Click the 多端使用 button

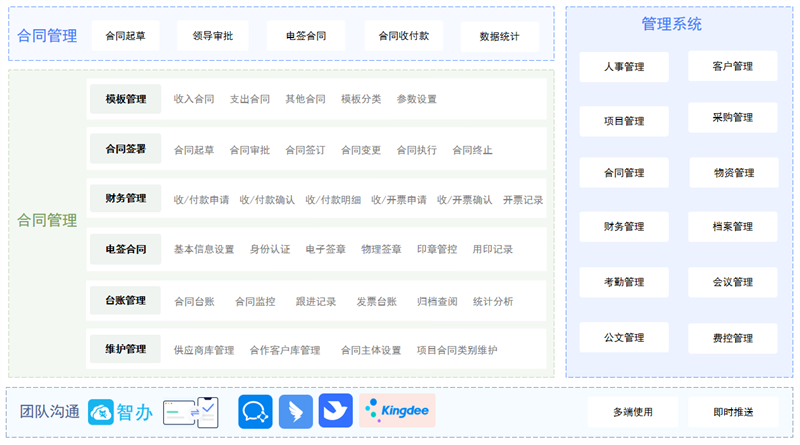click(x=634, y=412)
